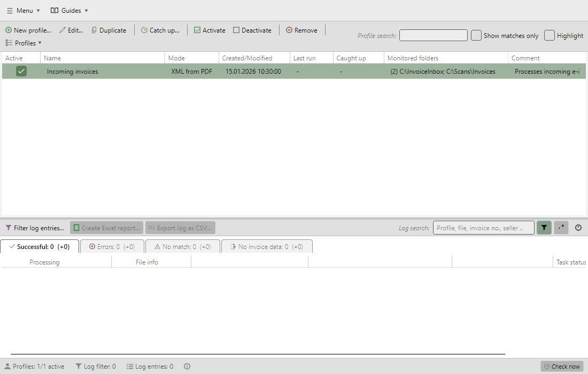Switch to No invoice data tab
The height and width of the screenshot is (374, 588).
267,247
